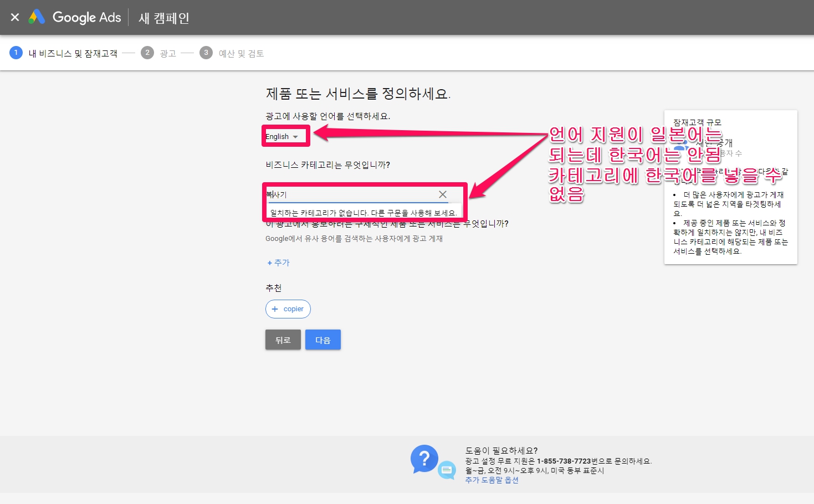
Task: Open the English ad language dropdown
Action: 282,137
